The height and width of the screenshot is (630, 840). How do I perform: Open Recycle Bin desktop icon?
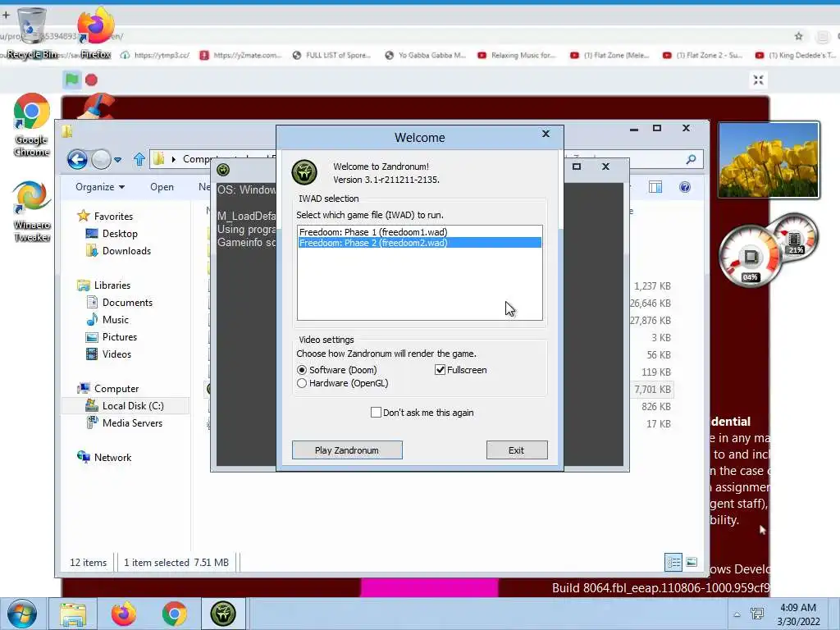(31, 33)
